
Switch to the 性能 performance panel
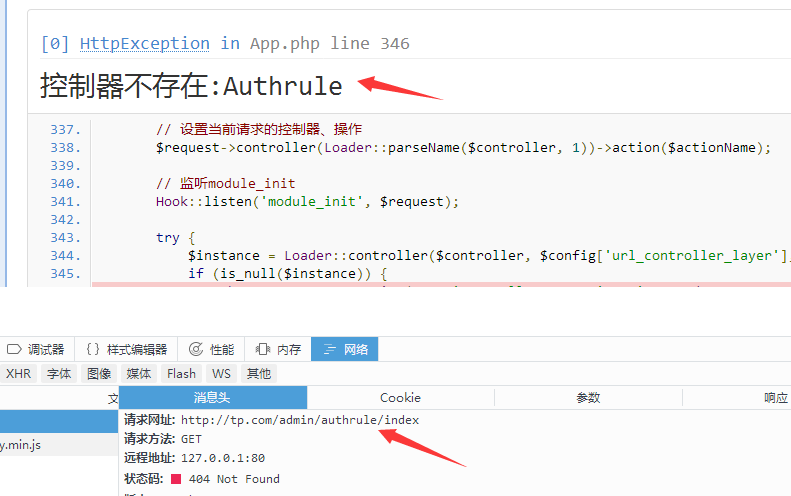pos(212,349)
